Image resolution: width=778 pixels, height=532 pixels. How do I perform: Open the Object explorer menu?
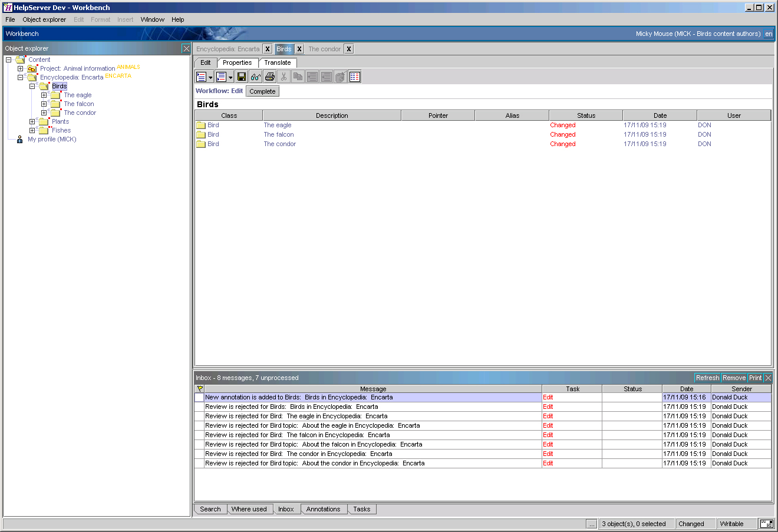pos(44,19)
